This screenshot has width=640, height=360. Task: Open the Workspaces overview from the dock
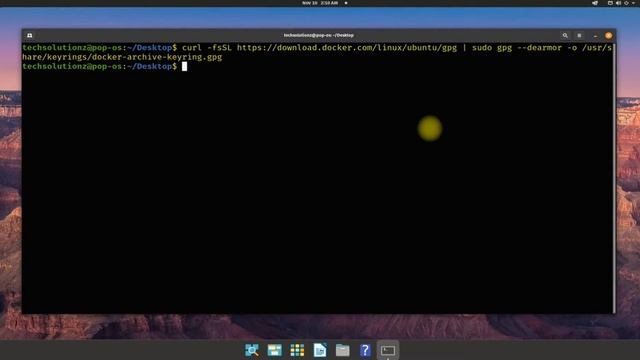[x=275, y=350]
